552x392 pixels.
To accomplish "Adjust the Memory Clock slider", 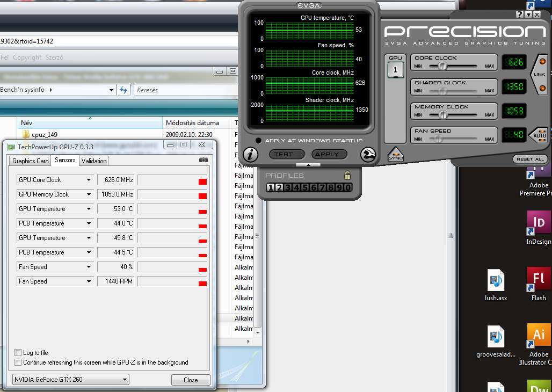I will pos(443,115).
